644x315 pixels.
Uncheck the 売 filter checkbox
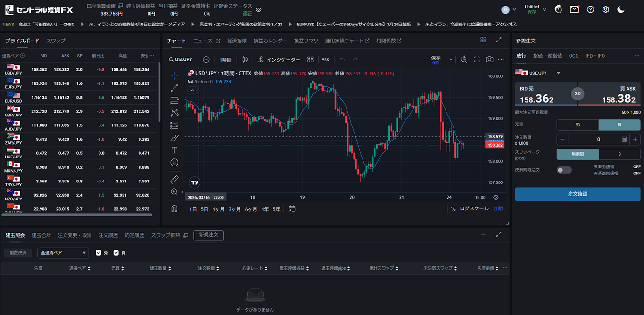point(99,253)
